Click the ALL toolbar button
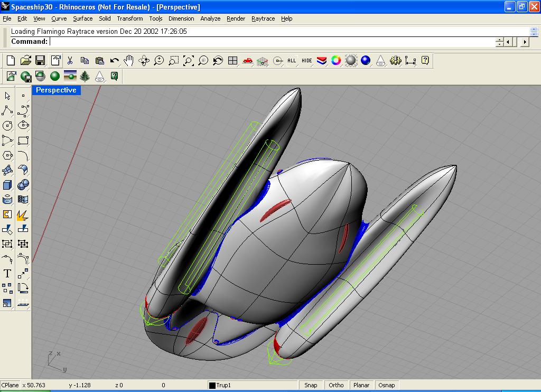The image size is (541, 392). [292, 61]
